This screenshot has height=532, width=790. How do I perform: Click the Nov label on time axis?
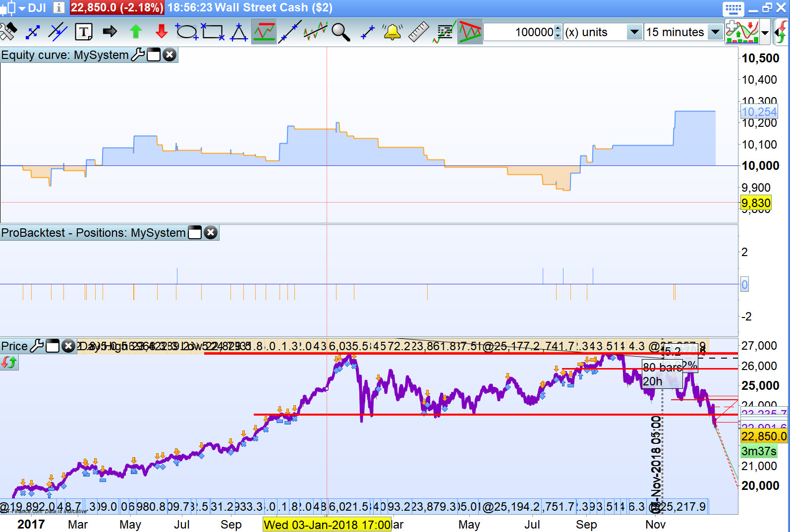point(655,524)
